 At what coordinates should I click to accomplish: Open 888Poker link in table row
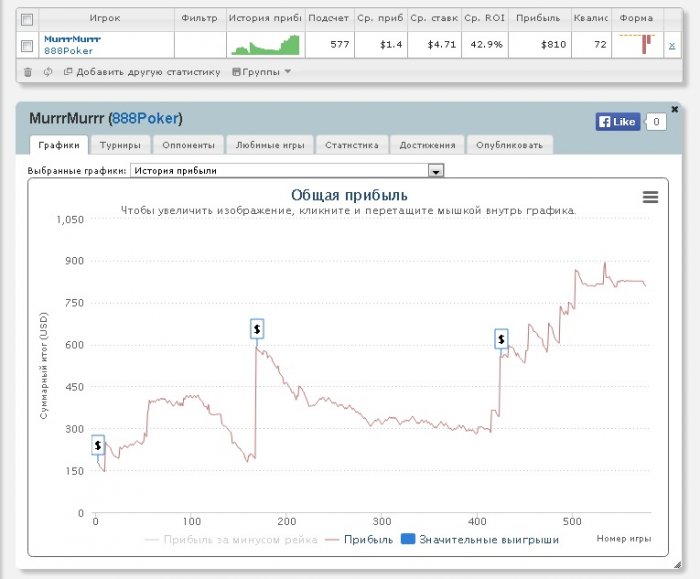[x=68, y=51]
